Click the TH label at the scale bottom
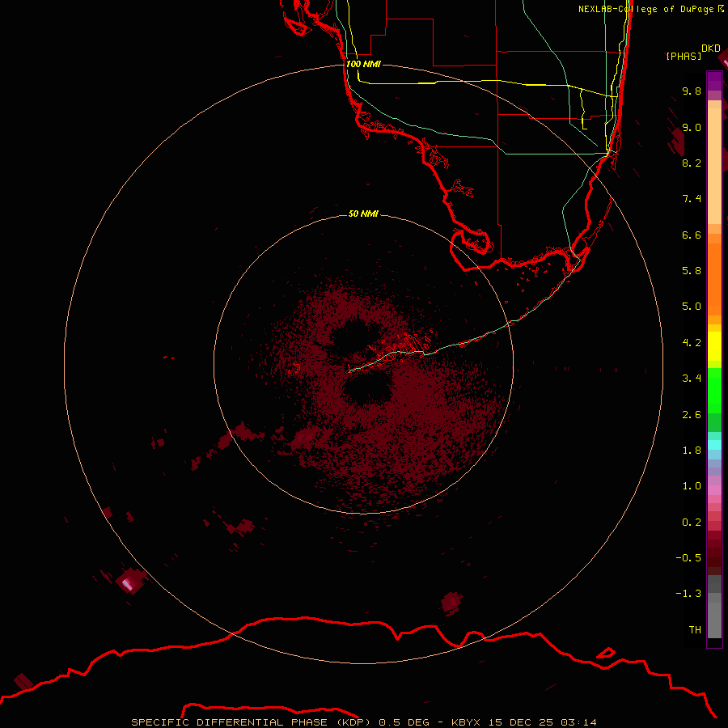728x728 pixels. 695,630
